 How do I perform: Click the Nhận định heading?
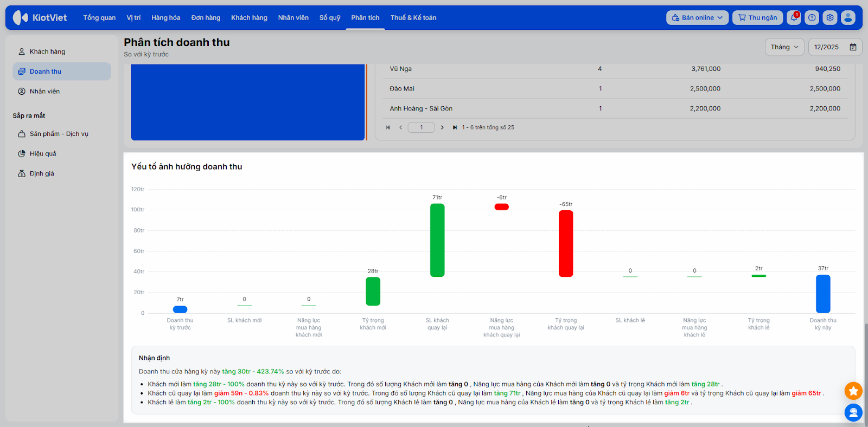coord(154,358)
